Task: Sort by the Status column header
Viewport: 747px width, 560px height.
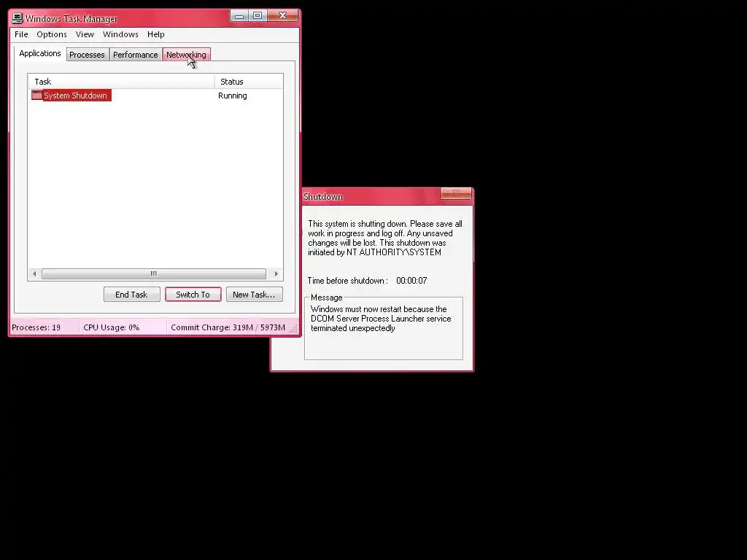Action: (249, 82)
